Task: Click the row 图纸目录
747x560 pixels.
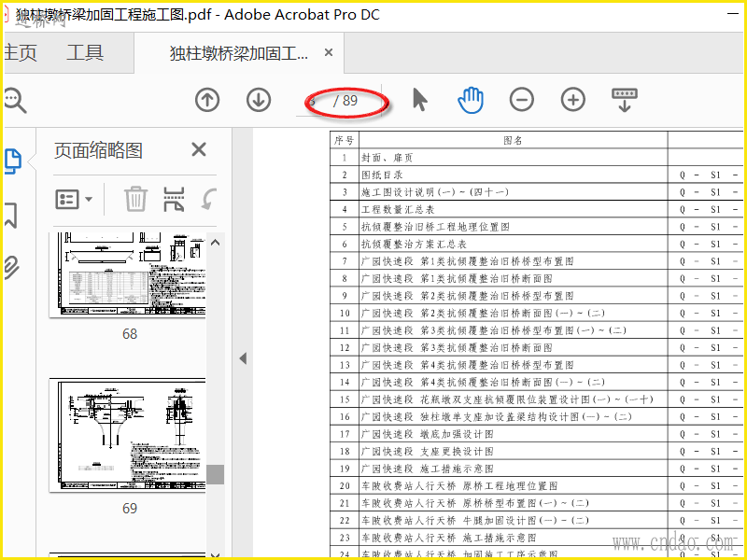Action: [536, 175]
